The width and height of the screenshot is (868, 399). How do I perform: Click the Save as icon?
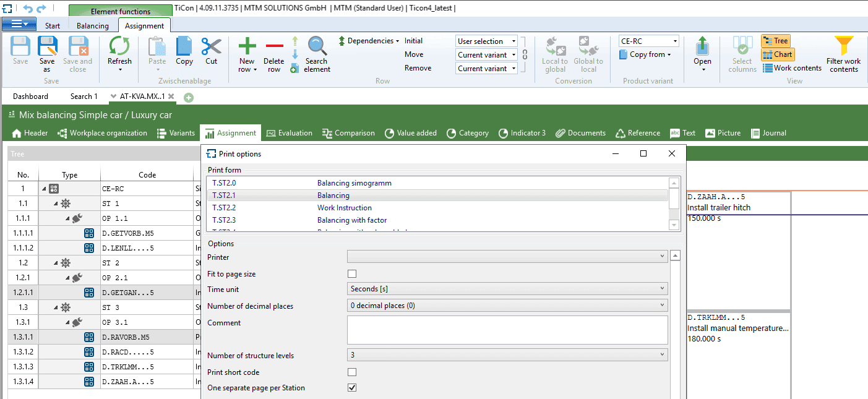point(47,47)
